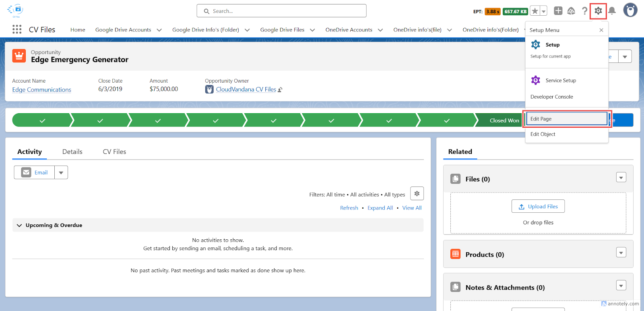Click the Service Setup purple gear icon

point(535,80)
